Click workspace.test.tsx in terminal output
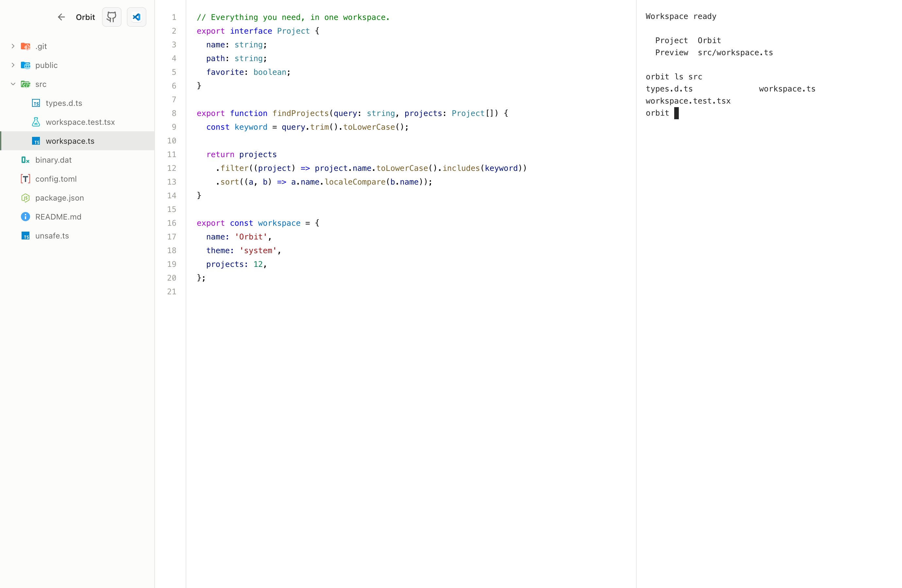 tap(688, 101)
